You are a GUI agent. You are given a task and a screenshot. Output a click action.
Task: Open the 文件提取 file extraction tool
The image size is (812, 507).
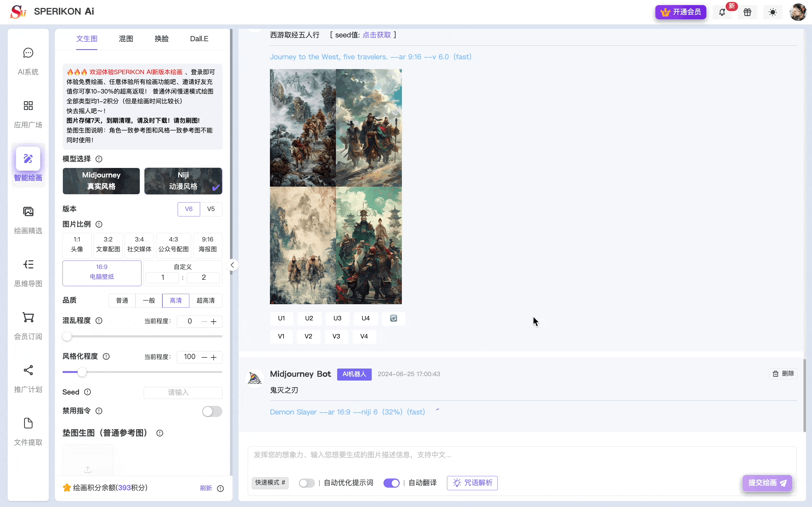pos(28,431)
